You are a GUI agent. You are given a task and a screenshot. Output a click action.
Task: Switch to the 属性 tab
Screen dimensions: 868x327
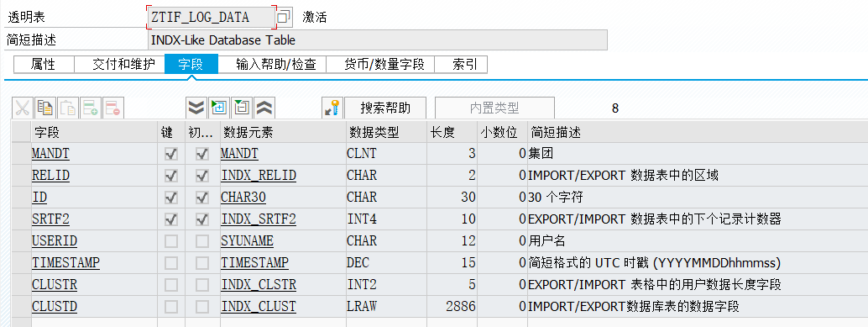tap(44, 64)
